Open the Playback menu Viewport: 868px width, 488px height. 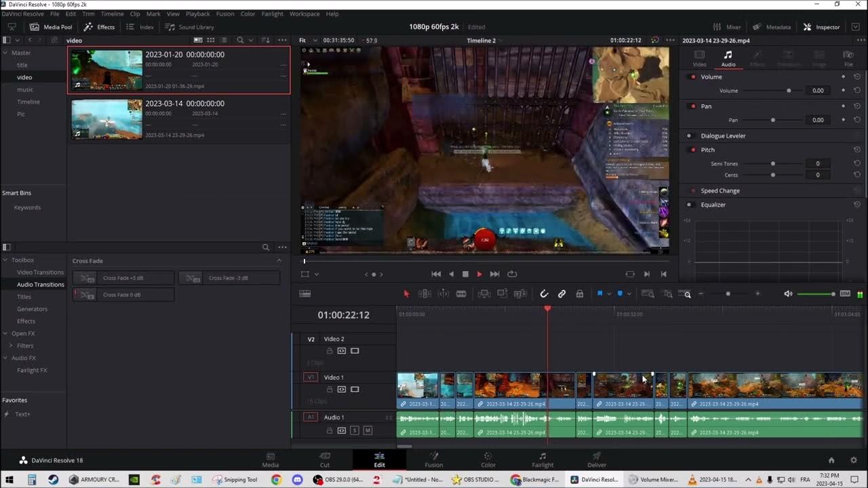(198, 14)
